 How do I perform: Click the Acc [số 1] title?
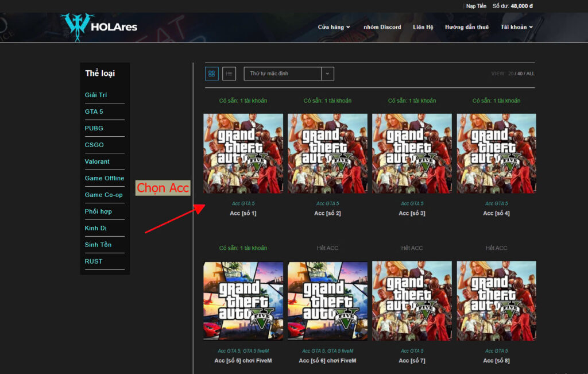pos(243,213)
